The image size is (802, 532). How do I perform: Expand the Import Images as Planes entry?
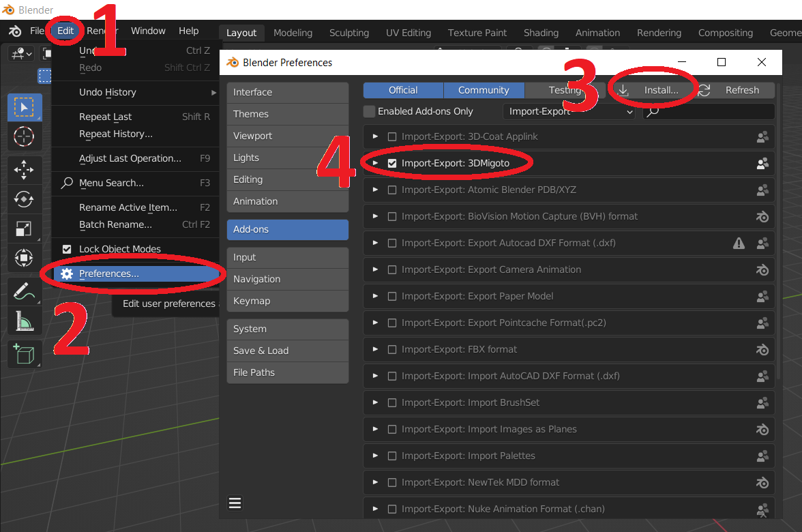375,429
